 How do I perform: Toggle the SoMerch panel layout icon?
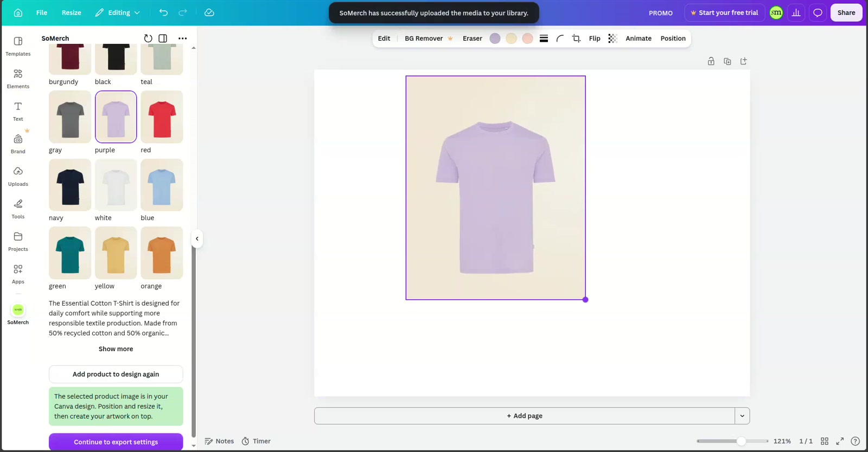click(163, 38)
